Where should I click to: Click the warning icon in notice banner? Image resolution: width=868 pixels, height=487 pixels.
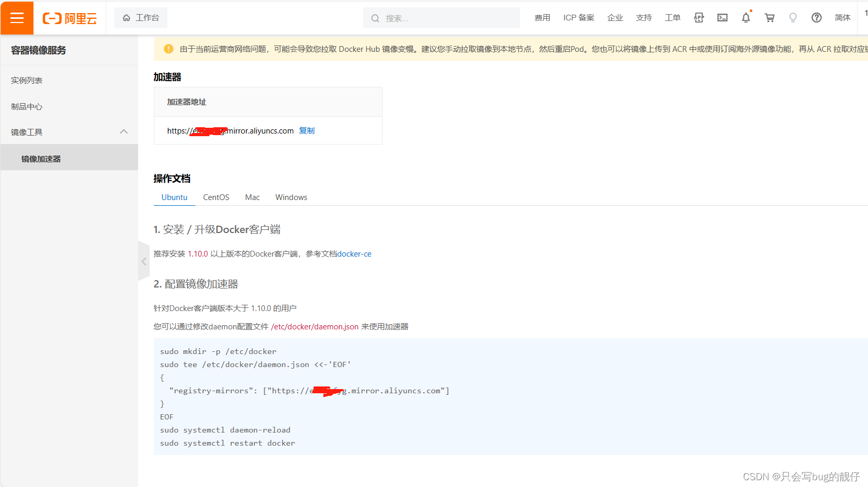[168, 49]
